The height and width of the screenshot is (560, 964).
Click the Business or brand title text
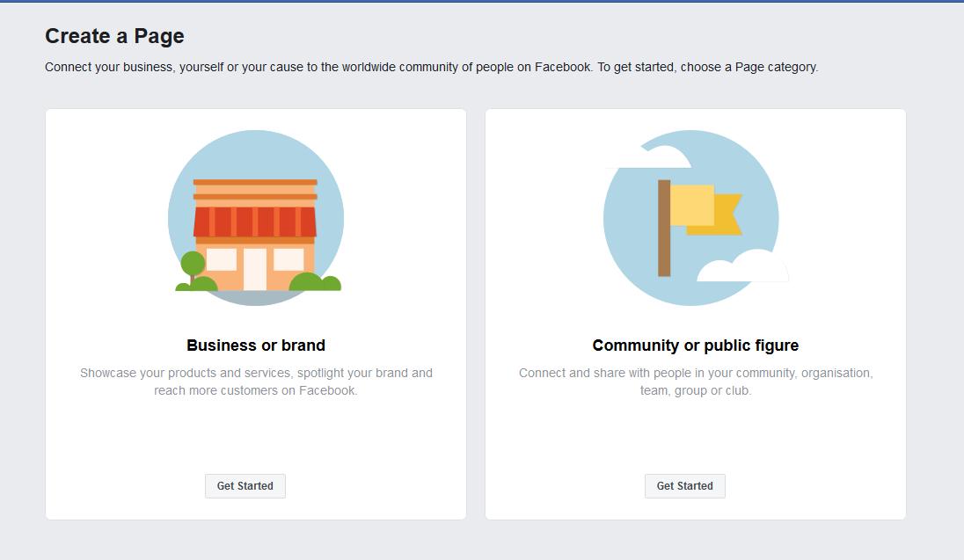[255, 345]
